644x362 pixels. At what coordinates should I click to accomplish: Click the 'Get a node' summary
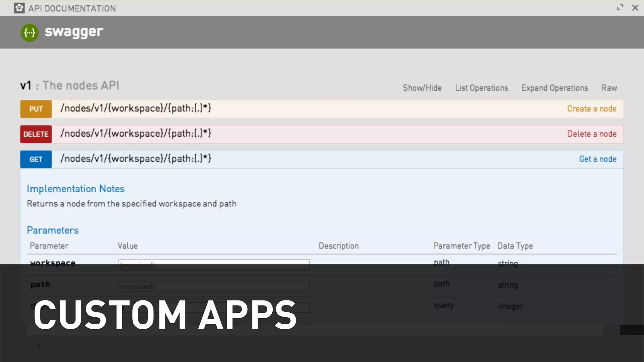(598, 159)
